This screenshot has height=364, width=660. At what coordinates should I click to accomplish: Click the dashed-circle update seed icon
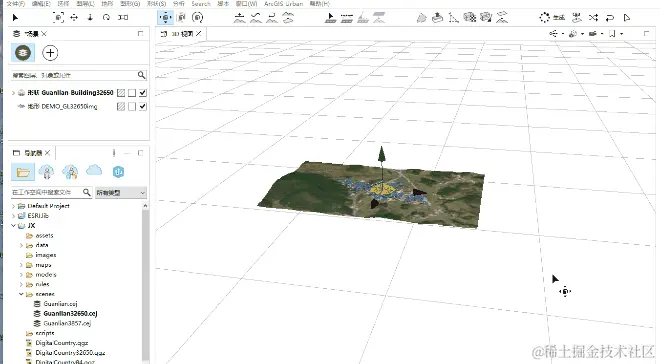pos(545,18)
